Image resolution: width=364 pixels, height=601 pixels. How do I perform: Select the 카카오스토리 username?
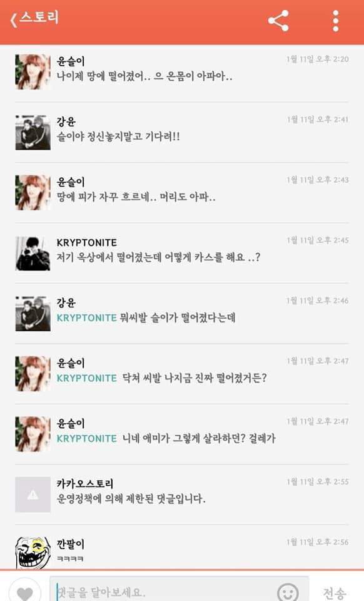click(85, 483)
